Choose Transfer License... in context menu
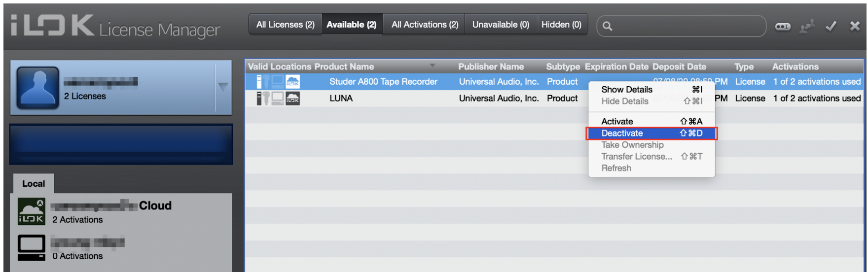Screen dimensions: 868x276 point(651,156)
